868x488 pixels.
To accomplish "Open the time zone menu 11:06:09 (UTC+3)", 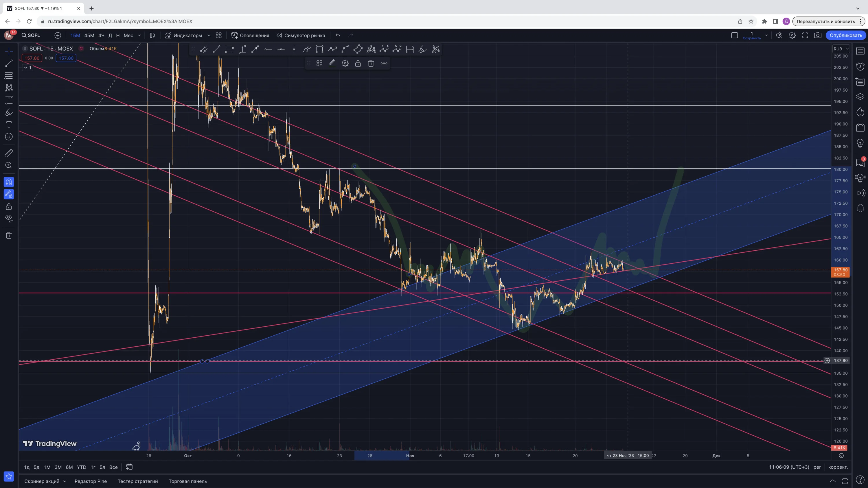I will coord(789,467).
